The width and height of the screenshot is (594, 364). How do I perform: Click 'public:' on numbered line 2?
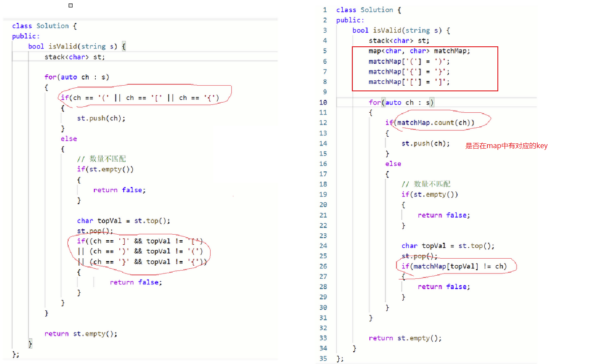tap(350, 20)
